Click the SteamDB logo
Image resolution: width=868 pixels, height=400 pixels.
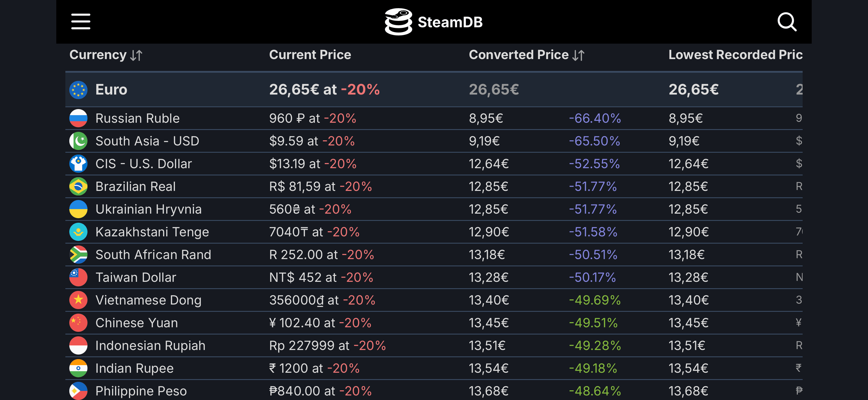[434, 22]
